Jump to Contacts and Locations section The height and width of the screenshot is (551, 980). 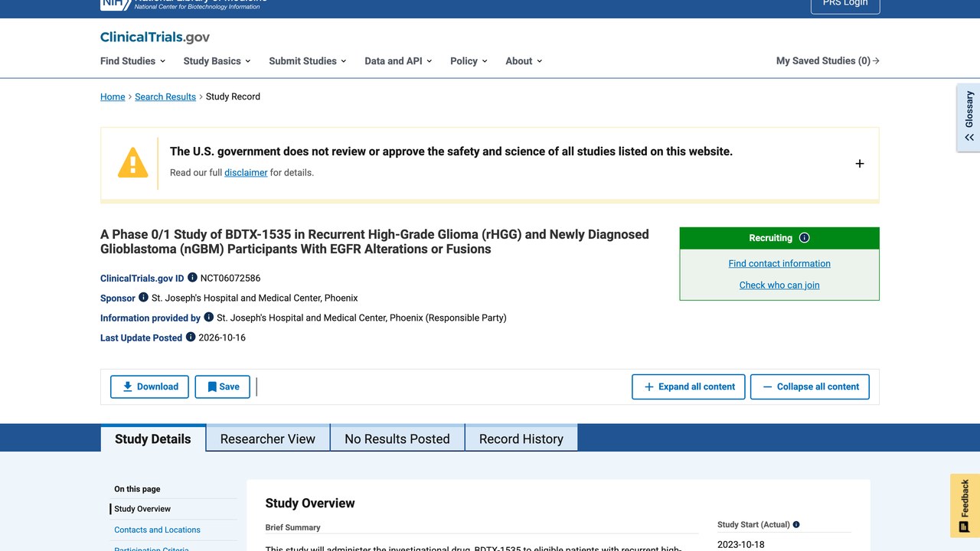point(157,530)
